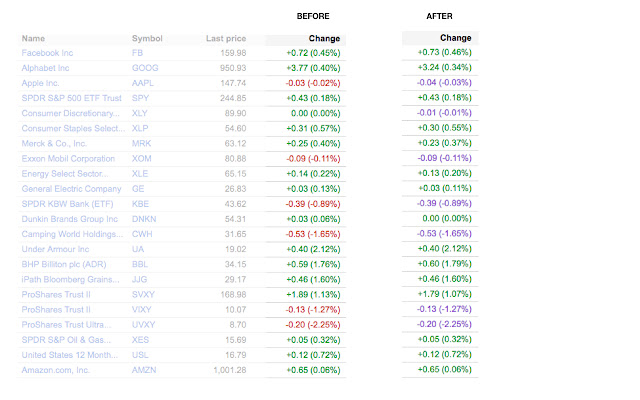Open the Camping World Holdings... link

click(x=72, y=234)
